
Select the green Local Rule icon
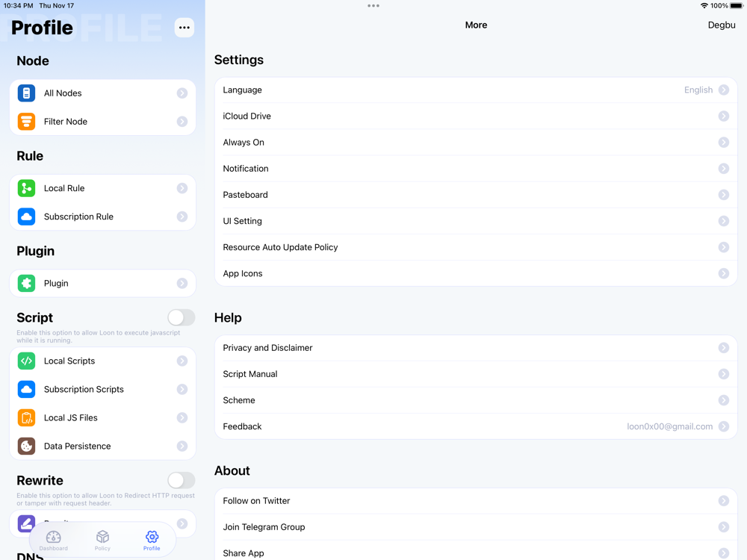(x=26, y=188)
